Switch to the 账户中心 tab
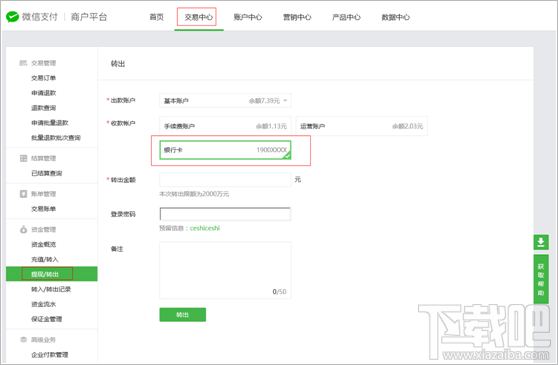 pos(248,17)
